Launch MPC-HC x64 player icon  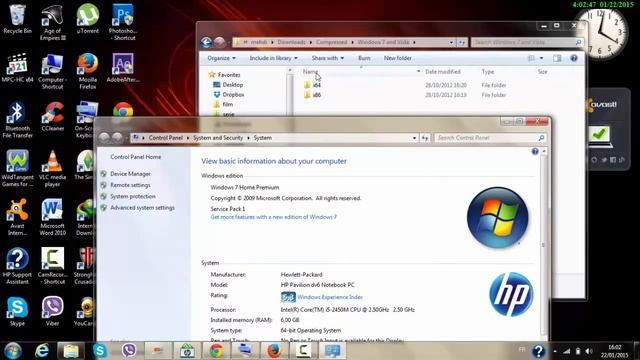point(17,68)
